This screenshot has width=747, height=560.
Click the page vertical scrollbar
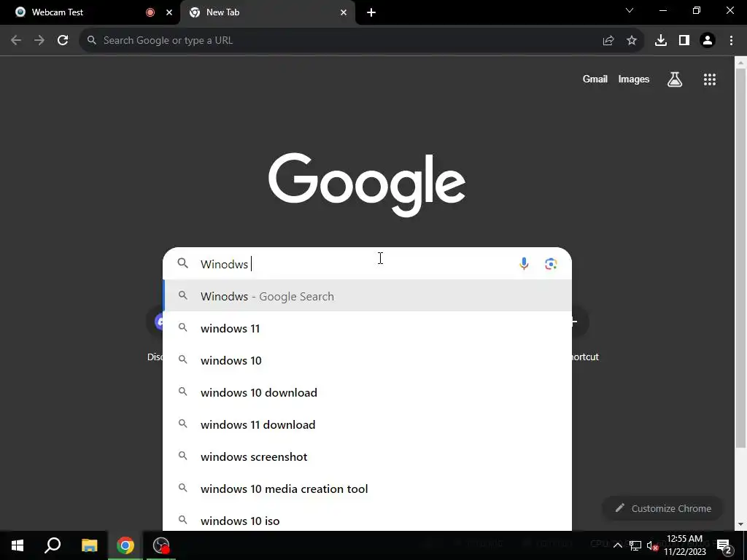(x=740, y=257)
